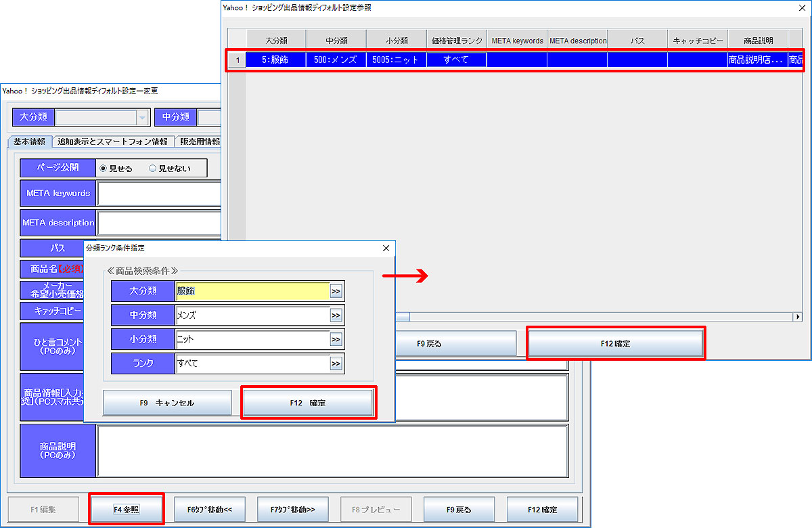Image resolution: width=812 pixels, height=528 pixels.
Task: Click F12確定 at bottom of settings window
Action: (x=543, y=509)
